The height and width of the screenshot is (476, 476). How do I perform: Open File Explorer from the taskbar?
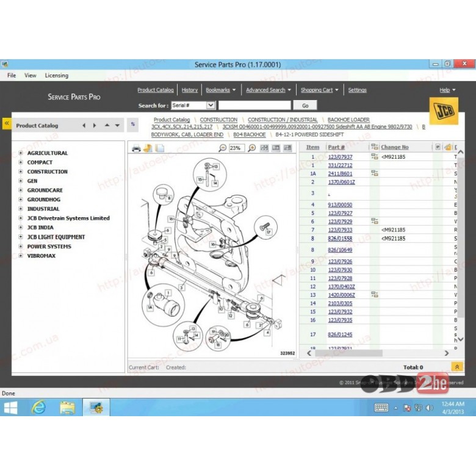coord(67,408)
